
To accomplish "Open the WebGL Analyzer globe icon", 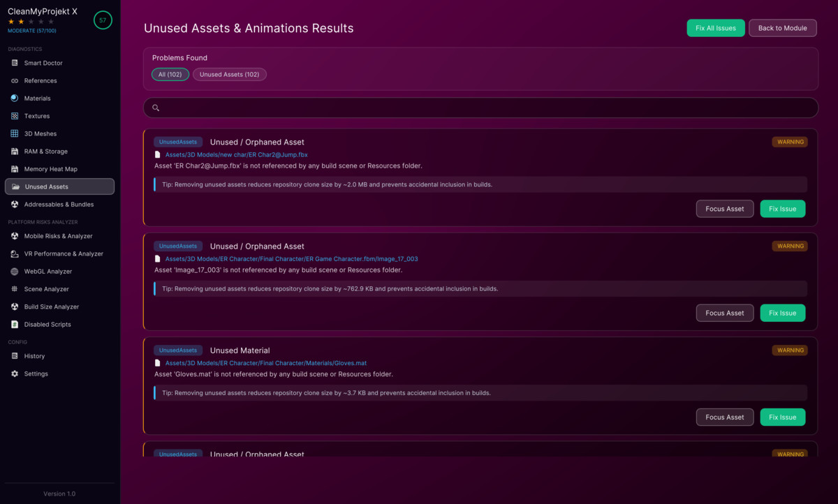I will click(15, 272).
